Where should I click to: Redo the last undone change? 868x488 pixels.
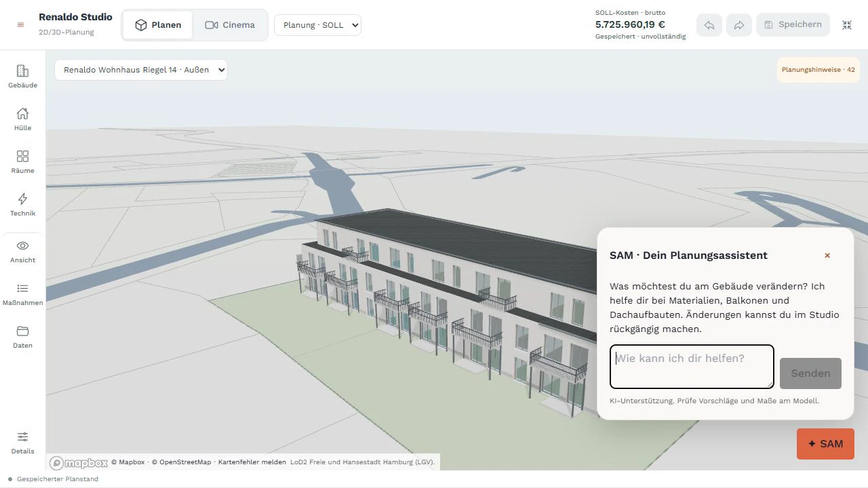(x=739, y=25)
